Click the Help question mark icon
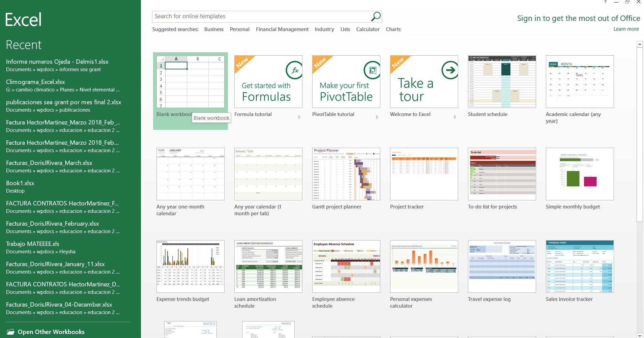Viewport: 644px width, 338px height. point(605,2)
